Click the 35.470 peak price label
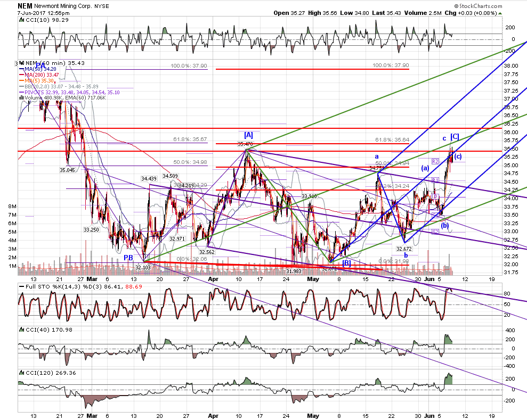This screenshot has width=527, height=420. 245,144
